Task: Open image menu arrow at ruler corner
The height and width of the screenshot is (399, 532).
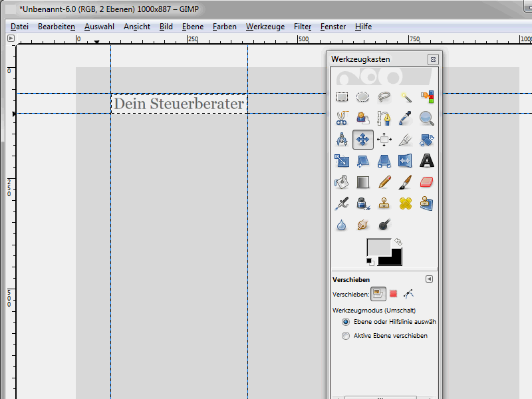Action: coord(11,39)
